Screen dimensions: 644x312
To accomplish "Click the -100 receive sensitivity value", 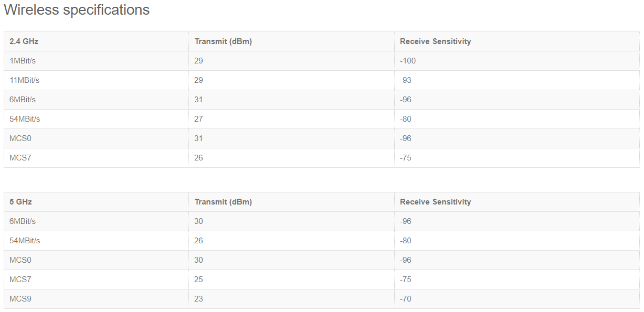I will 408,61.
